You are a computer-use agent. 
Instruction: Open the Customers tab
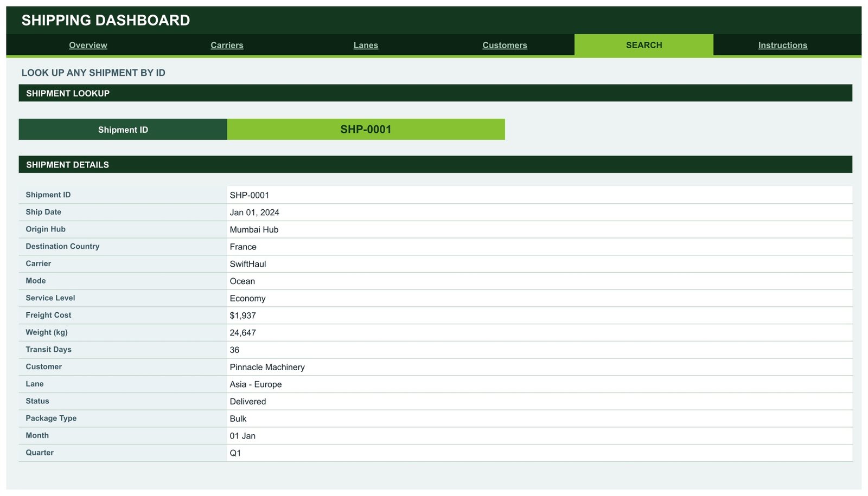pos(505,45)
